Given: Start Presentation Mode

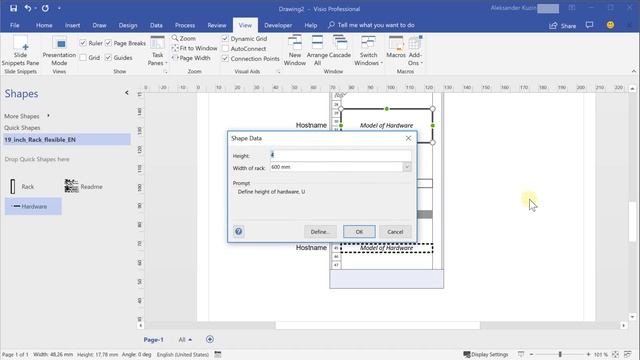Looking at the screenshot, I should [59, 51].
